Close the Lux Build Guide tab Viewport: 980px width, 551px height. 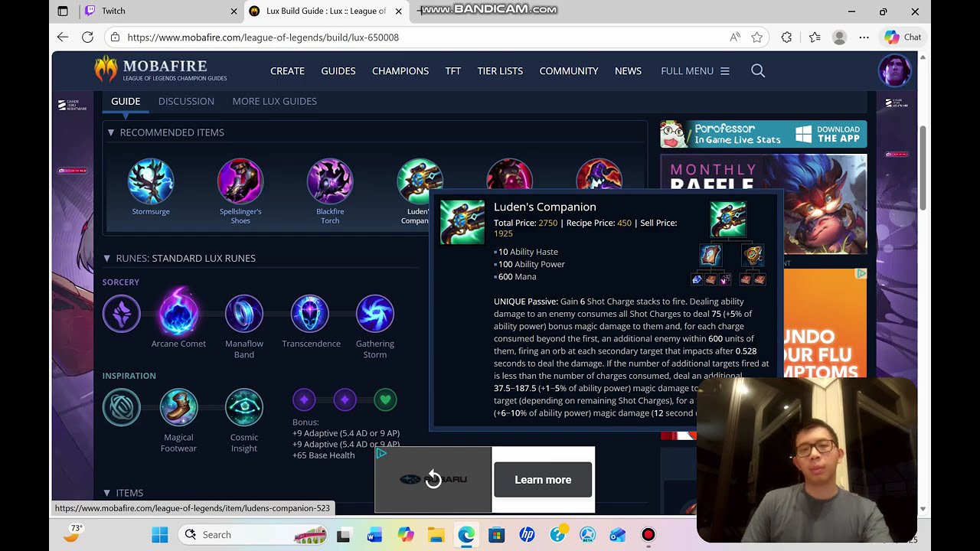(398, 11)
